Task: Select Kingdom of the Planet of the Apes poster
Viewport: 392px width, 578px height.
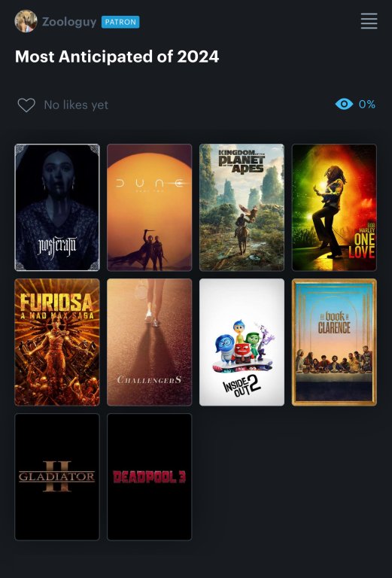Action: [242, 208]
